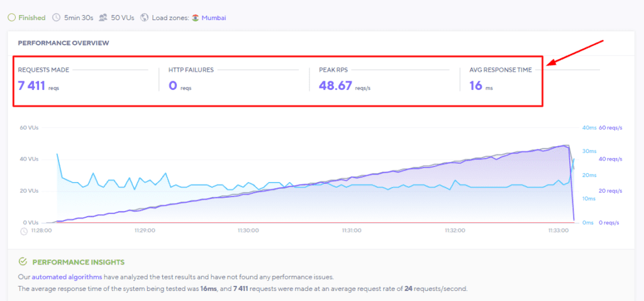Click the 11:33:00 time tick
644x301 pixels.
pyautogui.click(x=558, y=230)
